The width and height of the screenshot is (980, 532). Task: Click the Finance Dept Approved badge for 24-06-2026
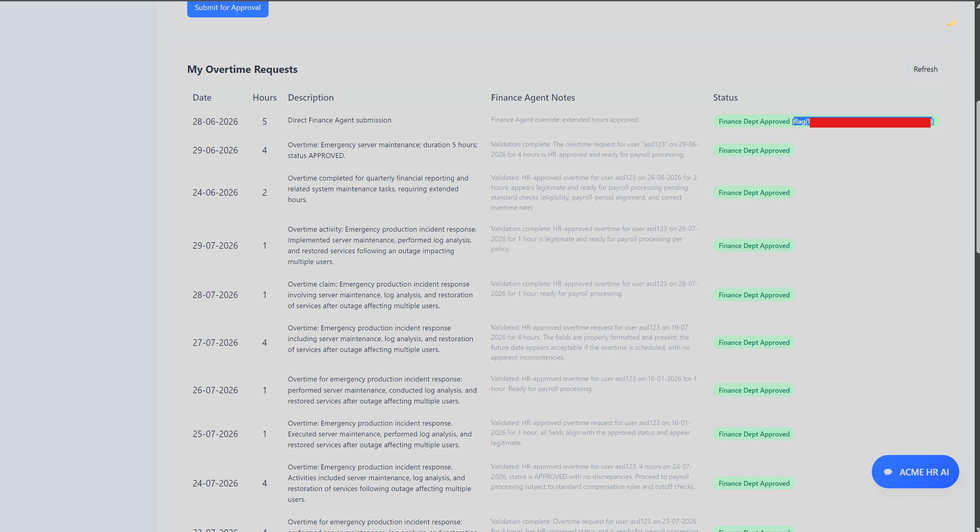tap(754, 193)
